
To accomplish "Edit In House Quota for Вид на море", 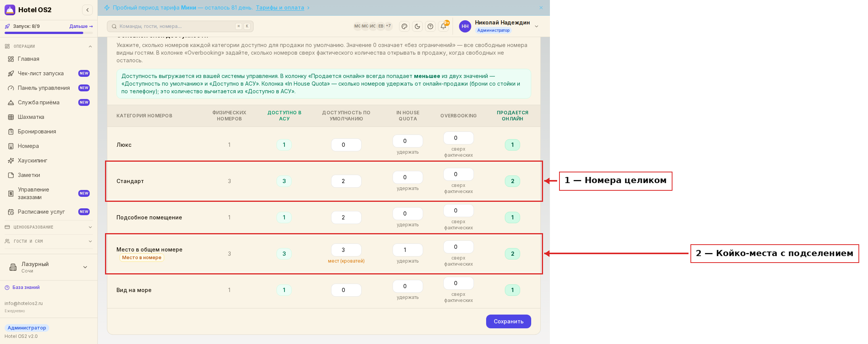I will tap(408, 286).
